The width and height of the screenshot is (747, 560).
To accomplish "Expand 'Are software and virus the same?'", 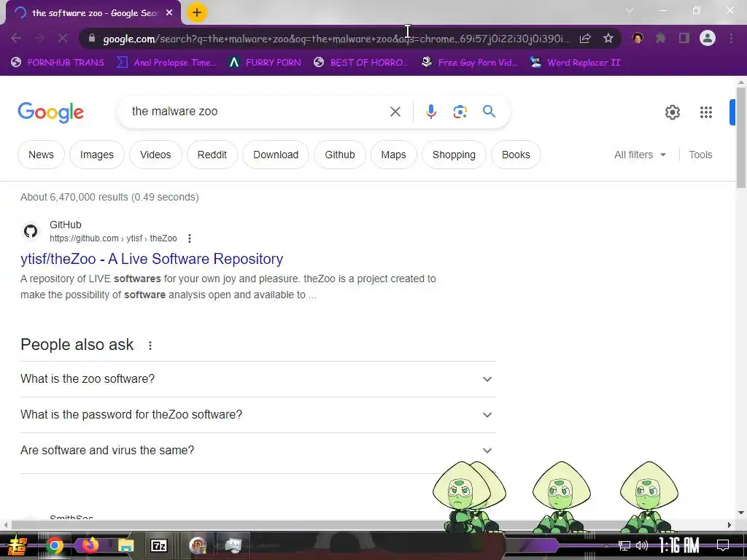I will click(x=258, y=451).
